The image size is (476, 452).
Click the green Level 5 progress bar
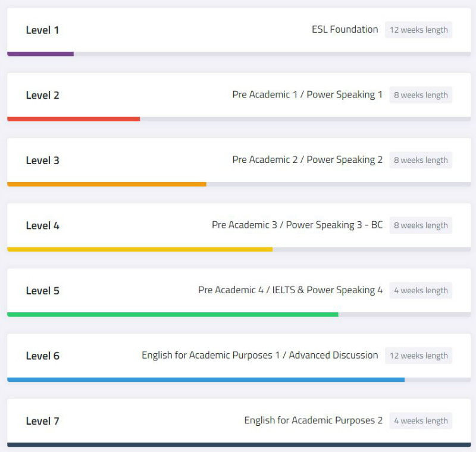173,315
